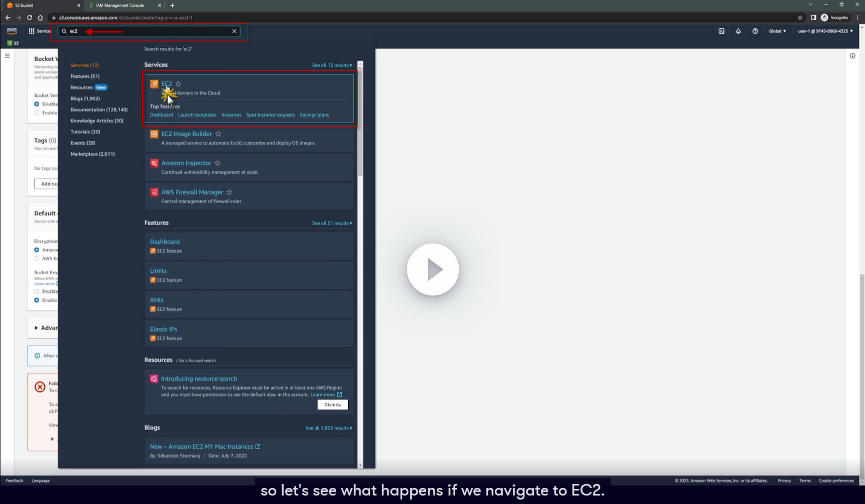Click the EC2 Image Builder icon

click(154, 134)
